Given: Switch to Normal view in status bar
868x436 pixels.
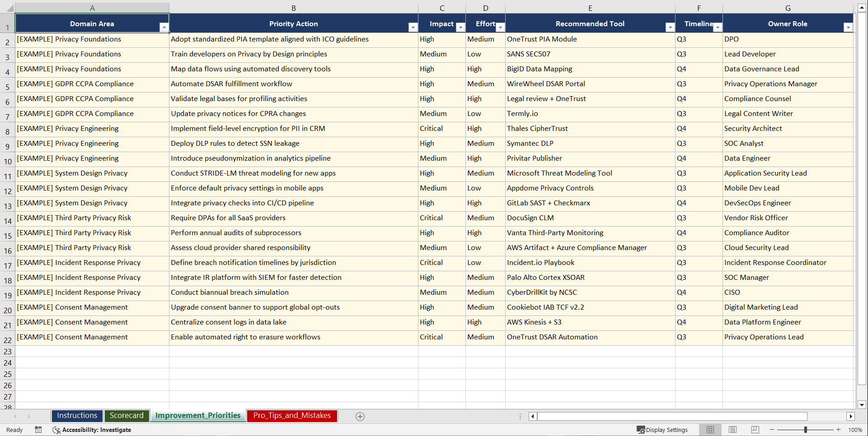Looking at the screenshot, I should 710,429.
